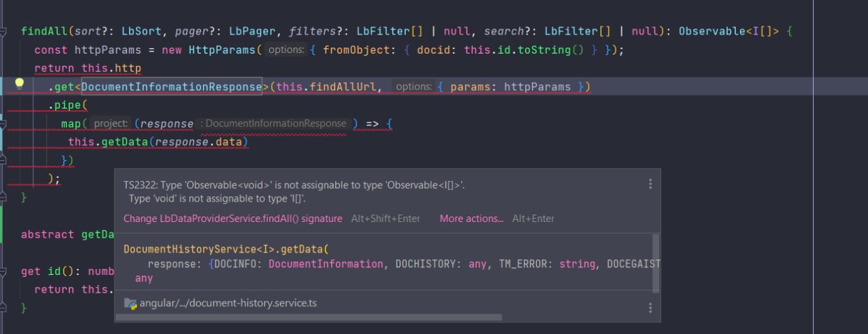
Task: Click "this.id.toString()" in fromObject
Action: pos(526,50)
